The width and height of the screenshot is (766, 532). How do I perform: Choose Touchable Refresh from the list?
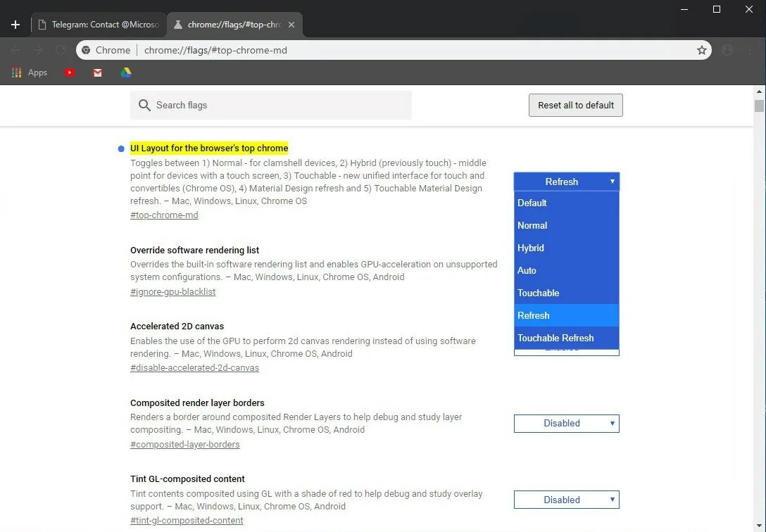point(567,338)
